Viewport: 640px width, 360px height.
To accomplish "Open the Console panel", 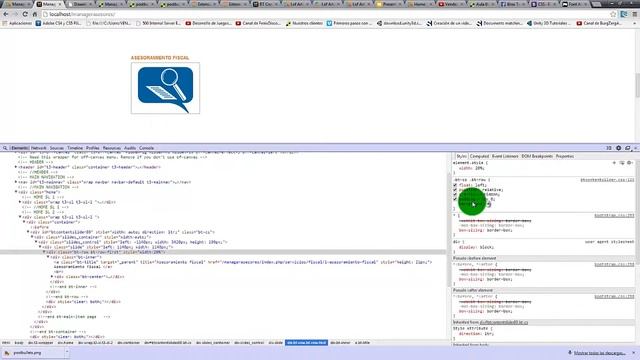I will [x=147, y=148].
